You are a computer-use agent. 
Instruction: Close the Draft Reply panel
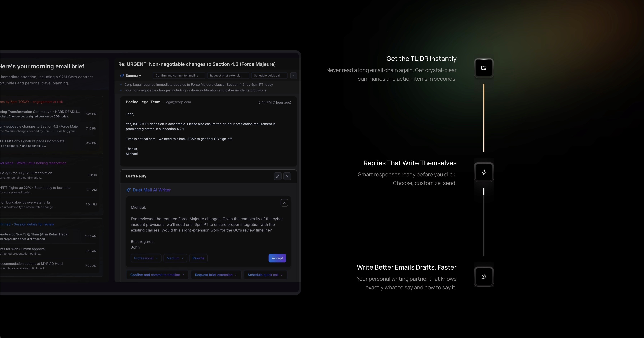coord(287,176)
